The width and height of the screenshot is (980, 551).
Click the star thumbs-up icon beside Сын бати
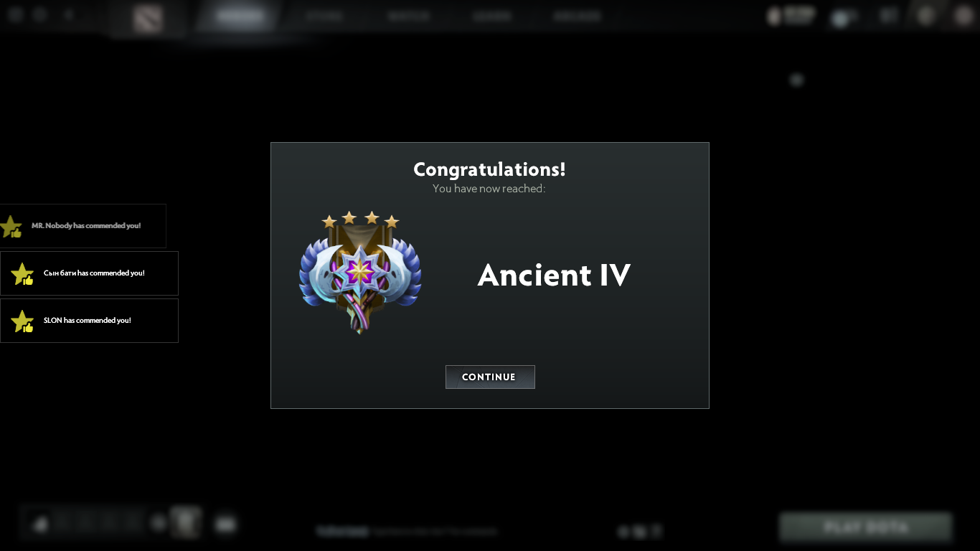tap(22, 274)
